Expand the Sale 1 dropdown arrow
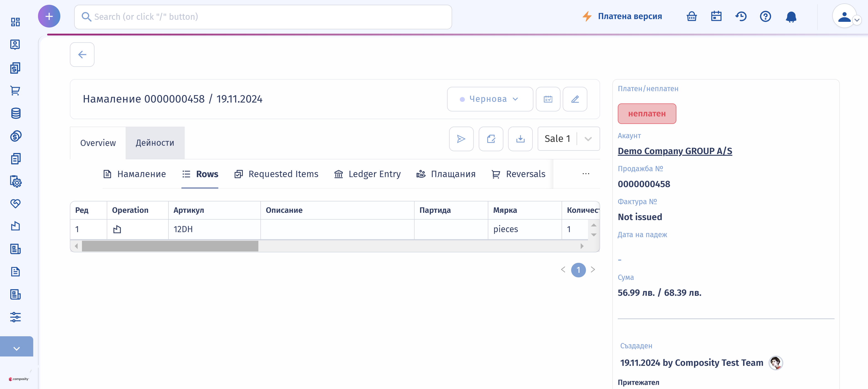The height and width of the screenshot is (389, 868). point(588,139)
